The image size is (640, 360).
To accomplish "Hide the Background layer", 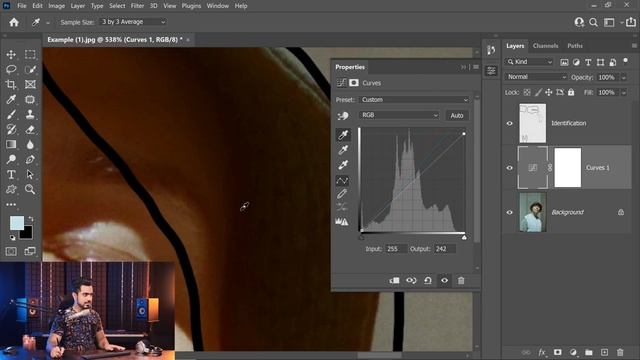I will tap(509, 212).
